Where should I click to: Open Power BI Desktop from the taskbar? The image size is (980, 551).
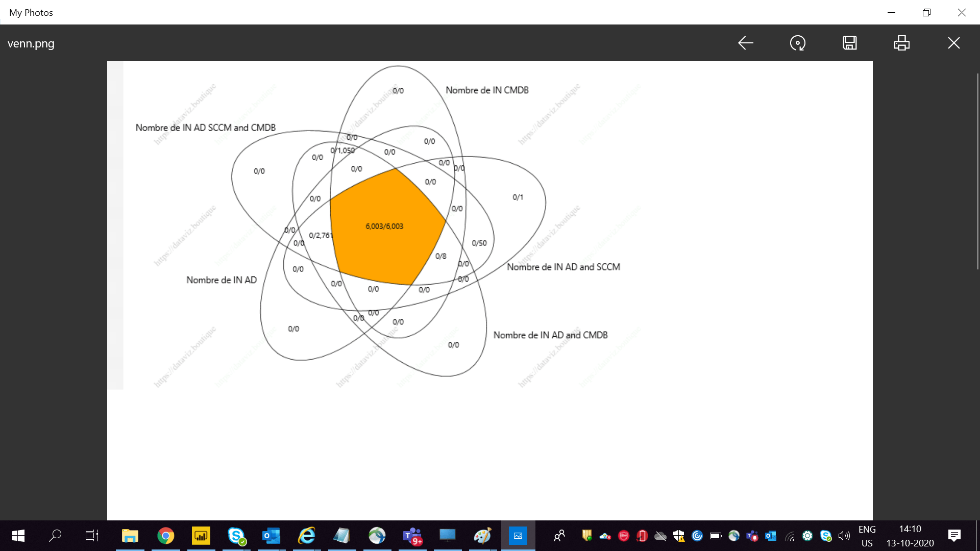201,536
